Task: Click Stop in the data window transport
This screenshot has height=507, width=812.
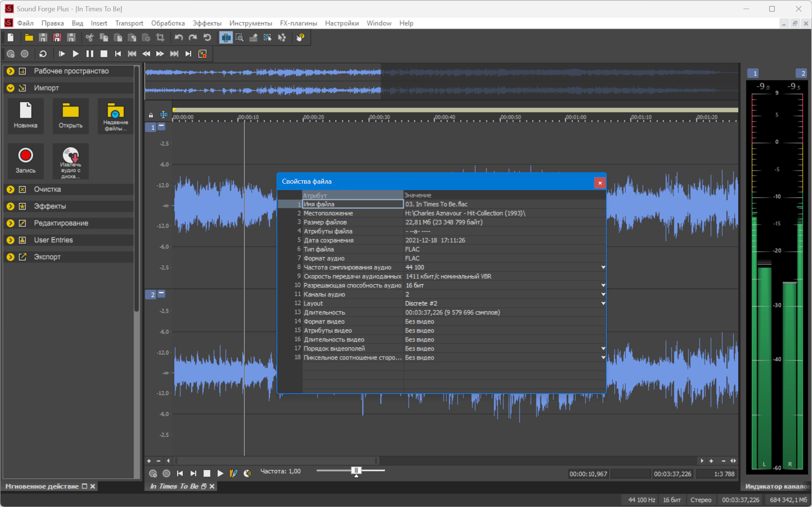Action: (x=207, y=474)
